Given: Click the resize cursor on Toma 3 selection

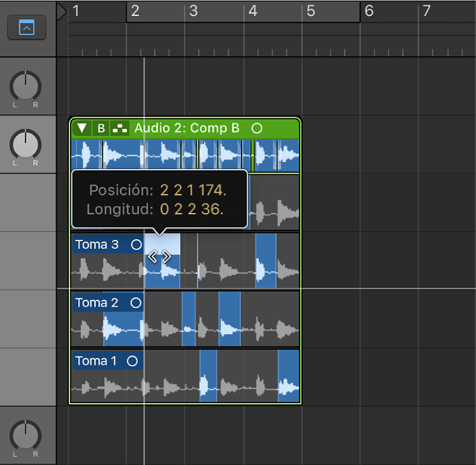Looking at the screenshot, I should [x=159, y=256].
